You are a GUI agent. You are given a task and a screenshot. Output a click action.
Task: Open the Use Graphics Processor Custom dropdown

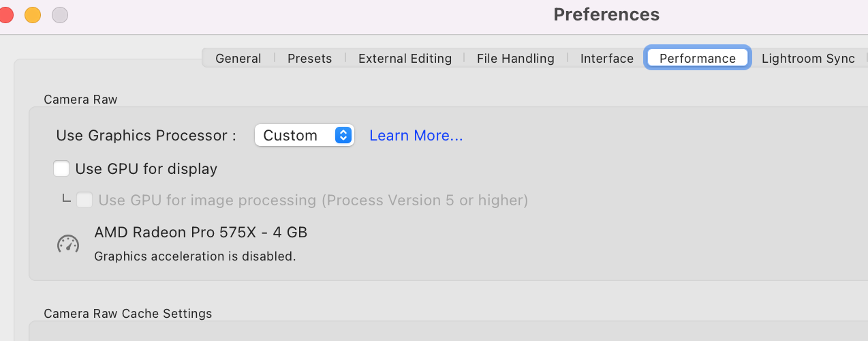tap(304, 135)
